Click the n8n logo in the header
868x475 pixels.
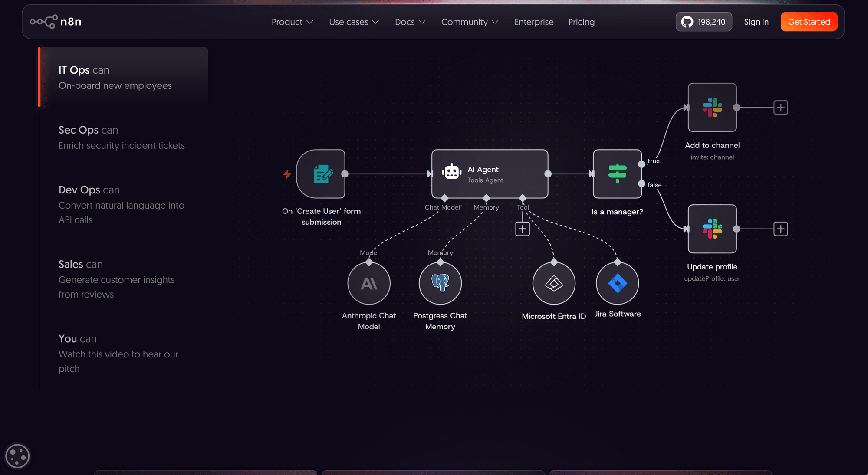[56, 22]
